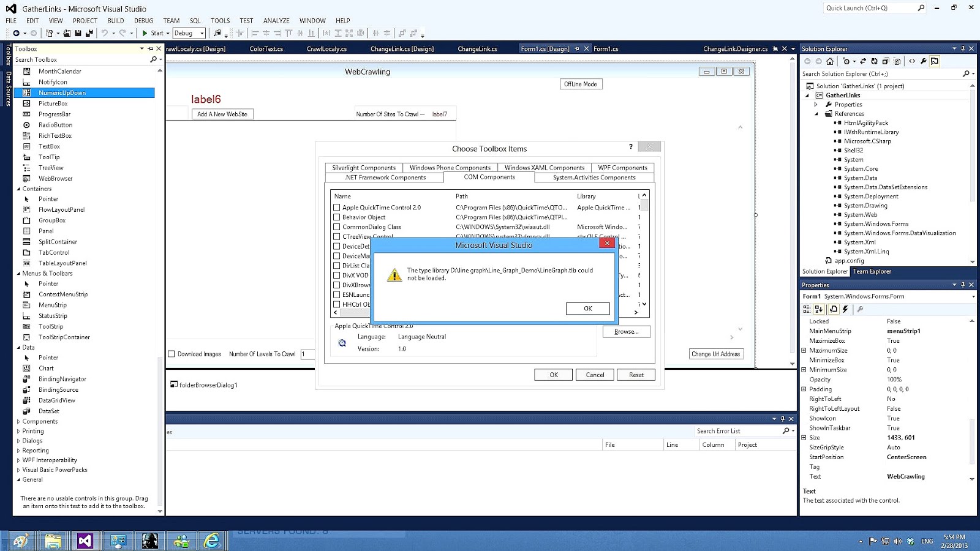Click the Browse button in Choose Toolbox Items
Screen dimensions: 980x551
(625, 331)
